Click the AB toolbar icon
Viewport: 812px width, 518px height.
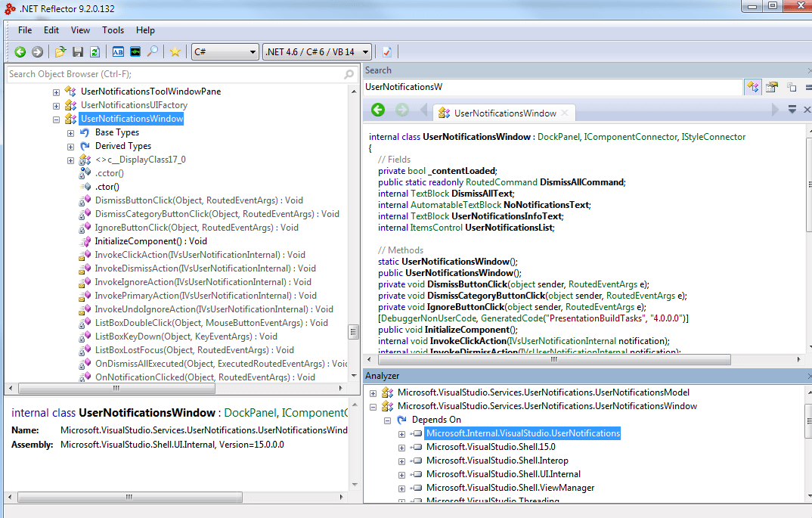point(118,51)
